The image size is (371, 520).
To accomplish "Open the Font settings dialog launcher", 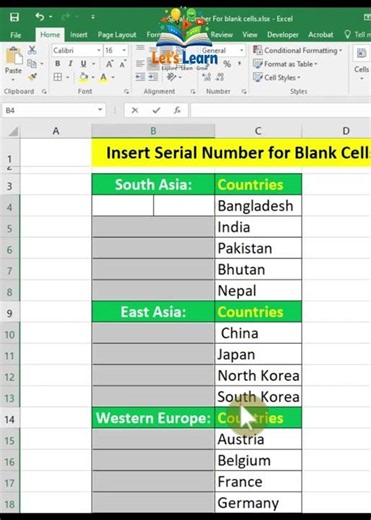I will (126, 91).
